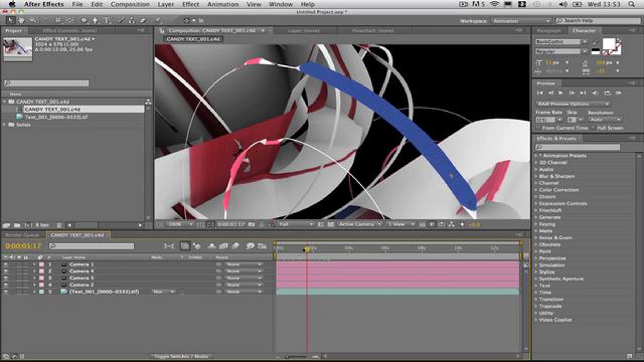The width and height of the screenshot is (644, 362).
Task: Open the Effect menu
Action: click(x=191, y=4)
